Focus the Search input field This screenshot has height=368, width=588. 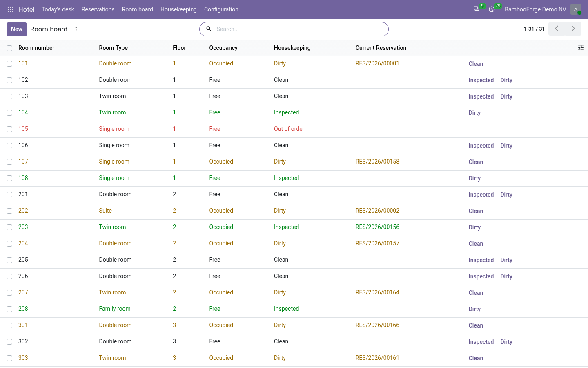(x=300, y=29)
